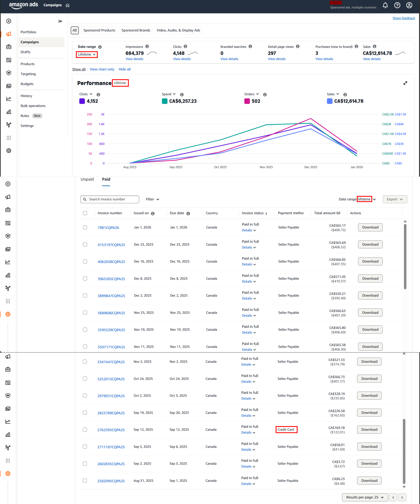Switch to the Unpaid tab
The width and height of the screenshot is (420, 504).
coord(87,179)
